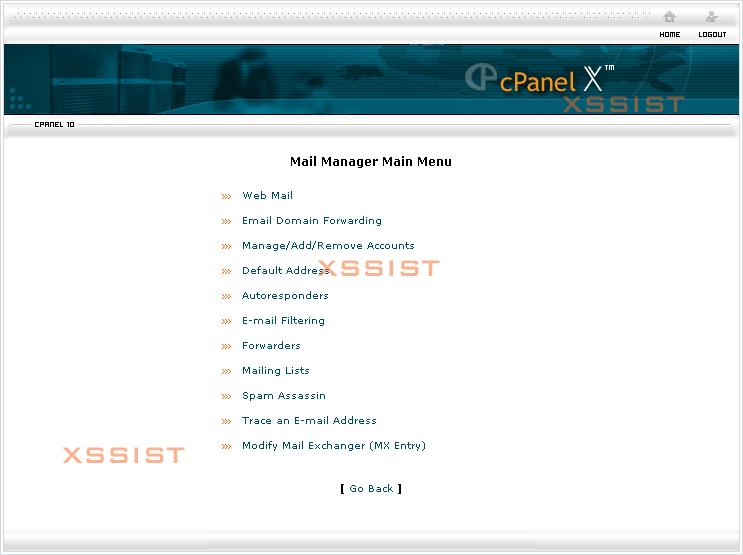Viewport: 743px width, 555px height.
Task: Click the CPANEL 10 label
Action: tap(54, 125)
